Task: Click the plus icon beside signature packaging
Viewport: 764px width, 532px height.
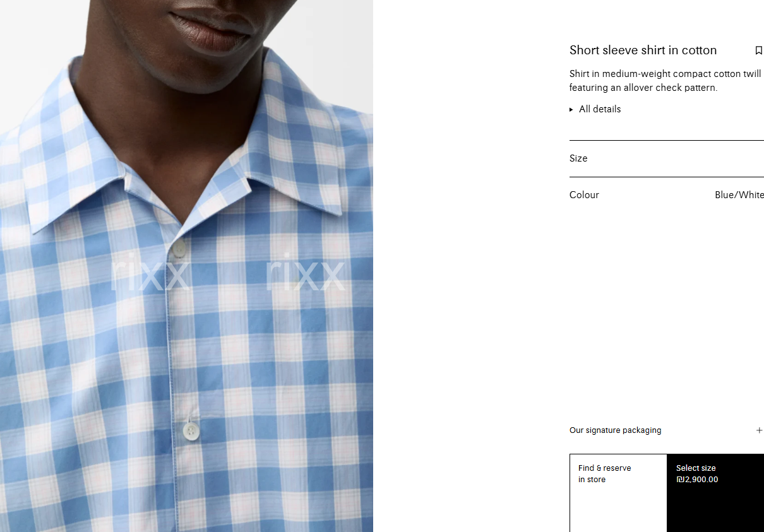Action: (759, 430)
